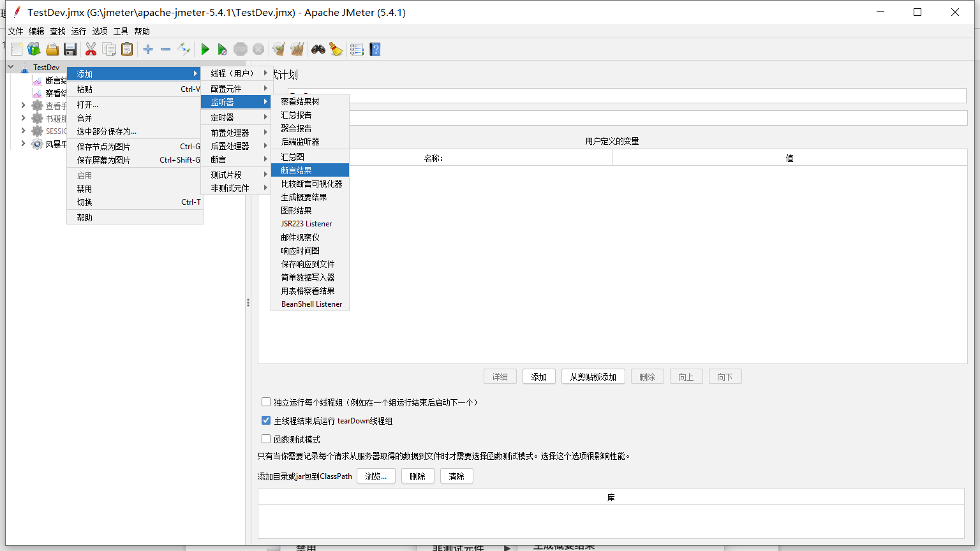
Task: Click 浏览... to add ClassPath jar
Action: (x=376, y=476)
